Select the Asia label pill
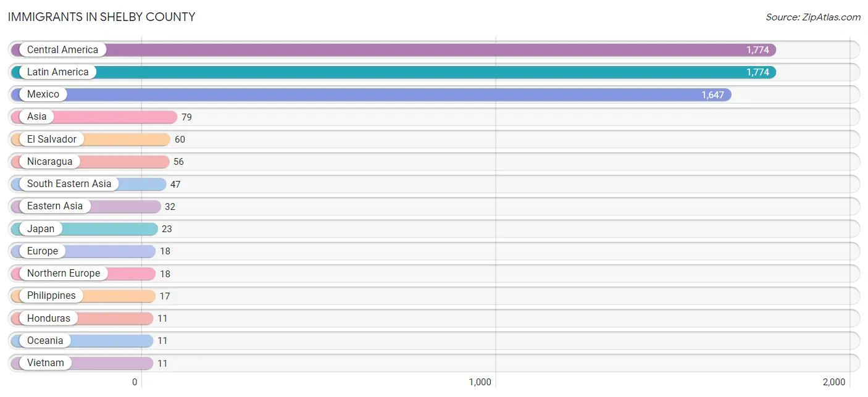This screenshot has width=868, height=397. (x=36, y=117)
